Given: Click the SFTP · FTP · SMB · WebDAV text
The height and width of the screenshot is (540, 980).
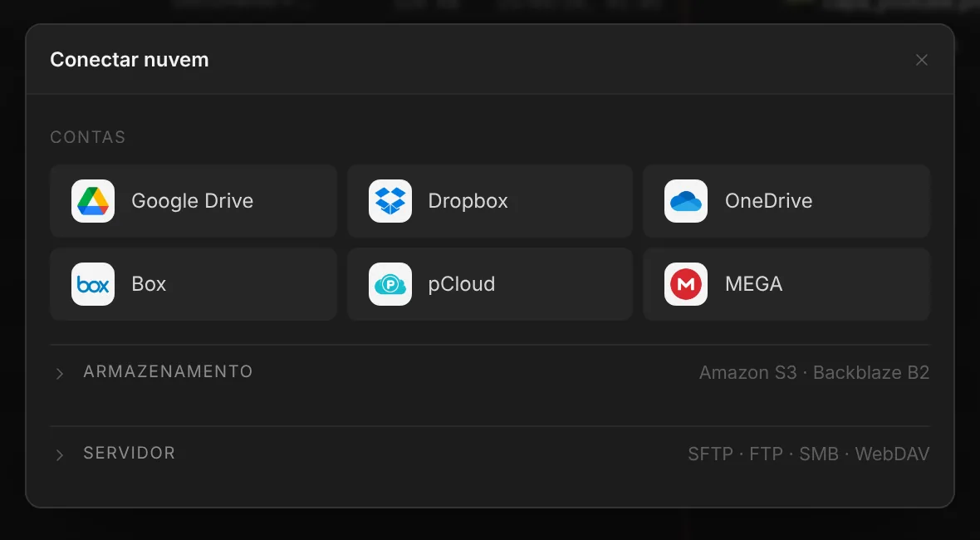Looking at the screenshot, I should (x=809, y=454).
